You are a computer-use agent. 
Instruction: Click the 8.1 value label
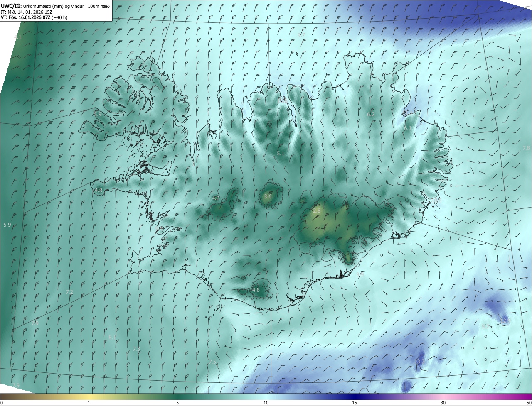pos(112,338)
